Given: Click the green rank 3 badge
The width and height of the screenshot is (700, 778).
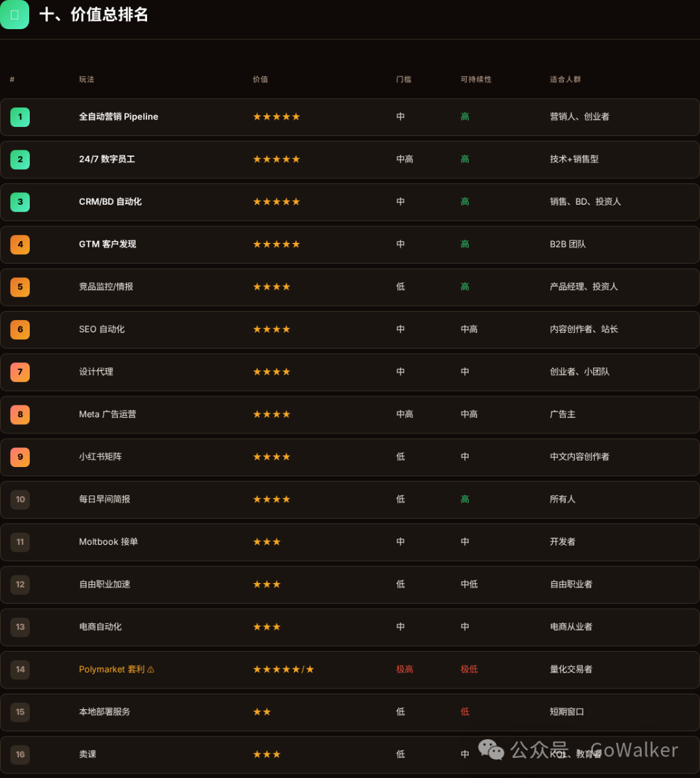Looking at the screenshot, I should [20, 202].
